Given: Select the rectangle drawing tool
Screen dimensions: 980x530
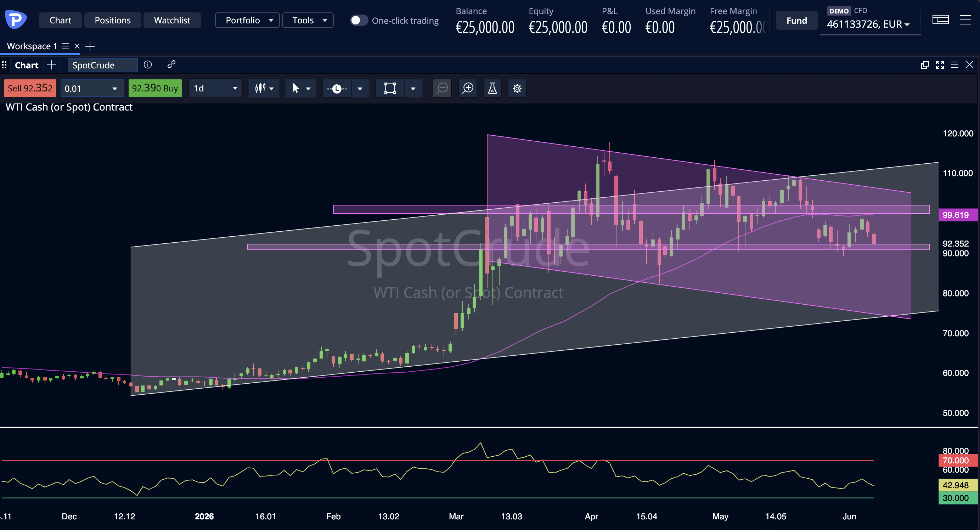Looking at the screenshot, I should click(390, 88).
